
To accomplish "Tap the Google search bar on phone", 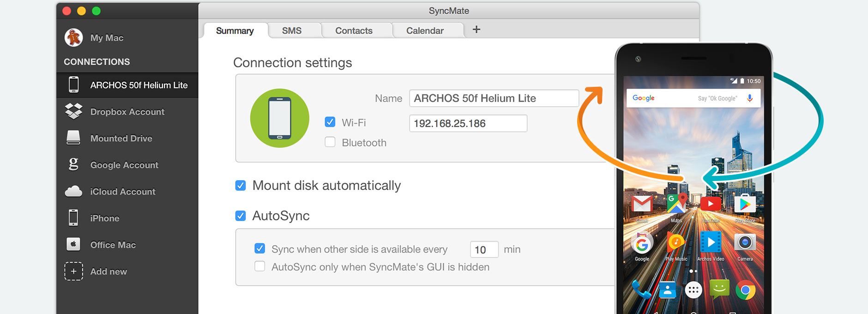I will 693,98.
